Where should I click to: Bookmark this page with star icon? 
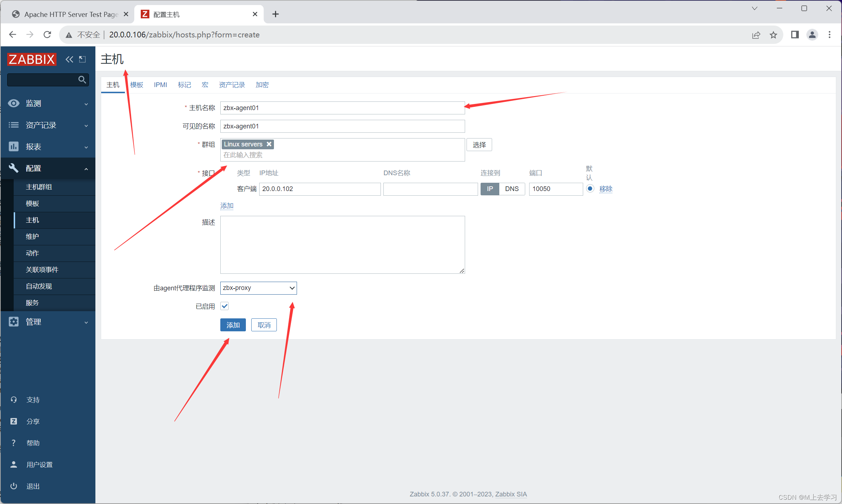click(x=773, y=35)
